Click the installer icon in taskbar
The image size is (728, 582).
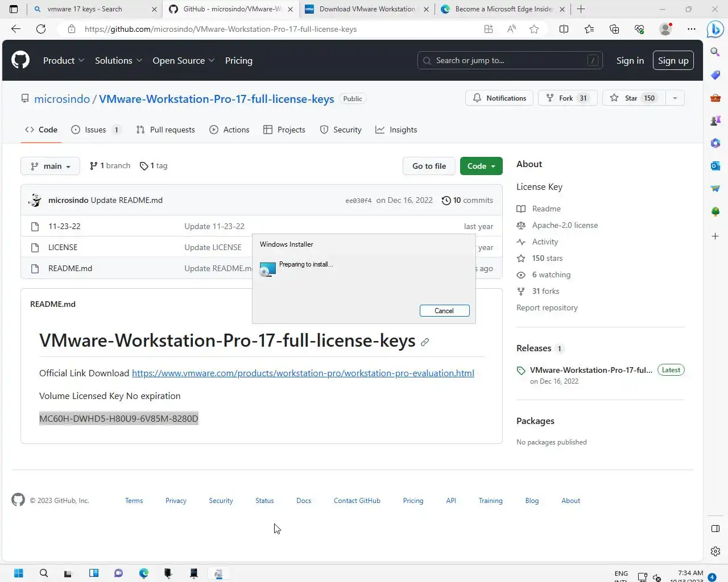pos(218,573)
